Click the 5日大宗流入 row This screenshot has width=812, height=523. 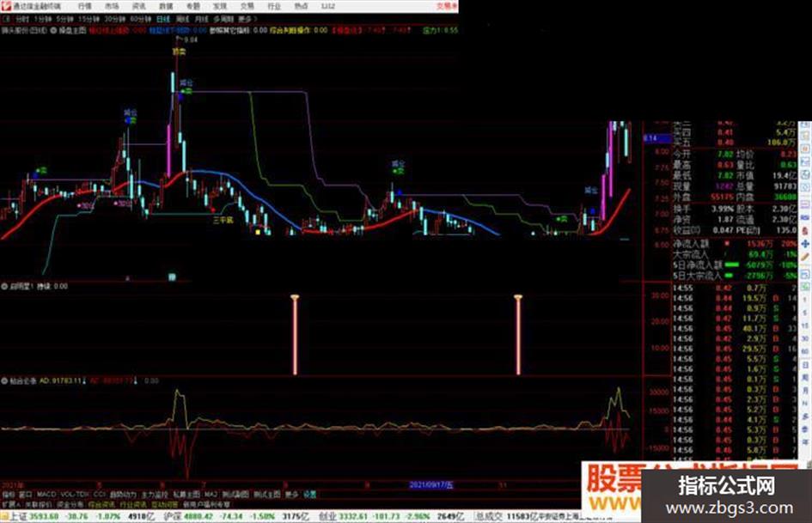pyautogui.click(x=735, y=276)
